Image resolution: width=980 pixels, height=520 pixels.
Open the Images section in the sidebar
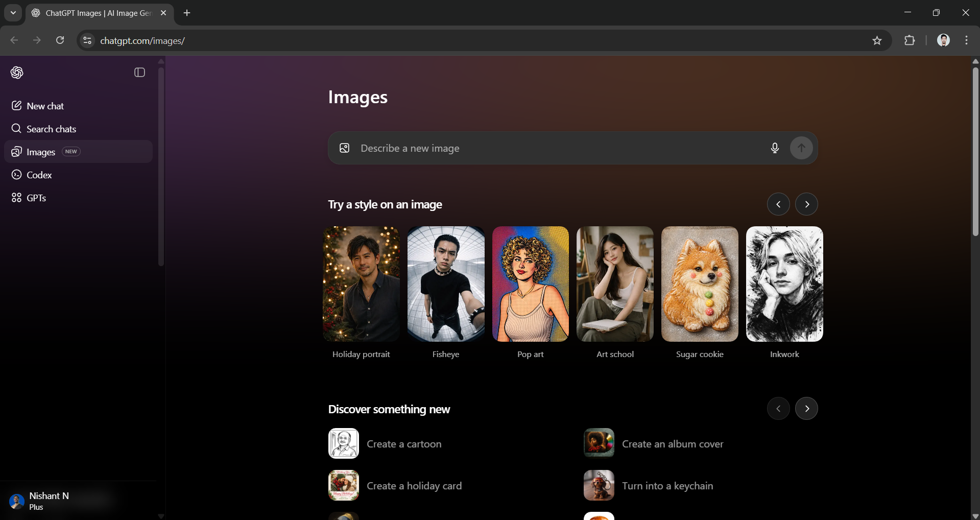41,151
